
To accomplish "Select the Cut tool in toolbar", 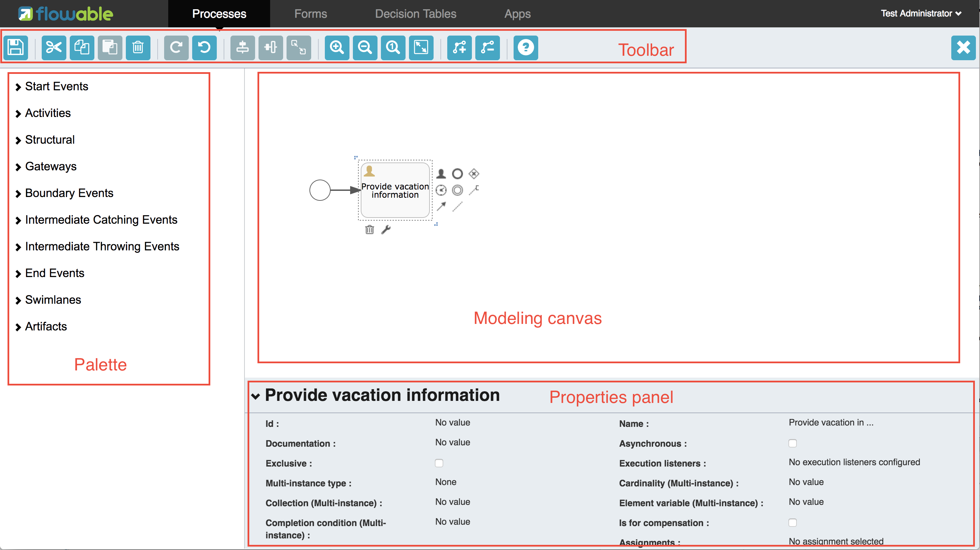I will tap(54, 47).
